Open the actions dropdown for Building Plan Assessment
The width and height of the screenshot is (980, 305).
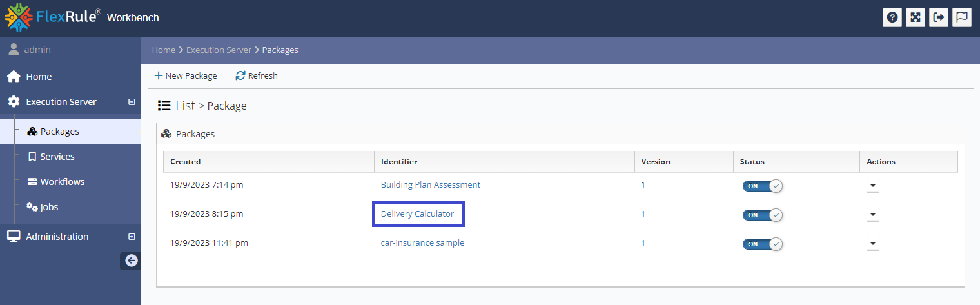tap(873, 186)
